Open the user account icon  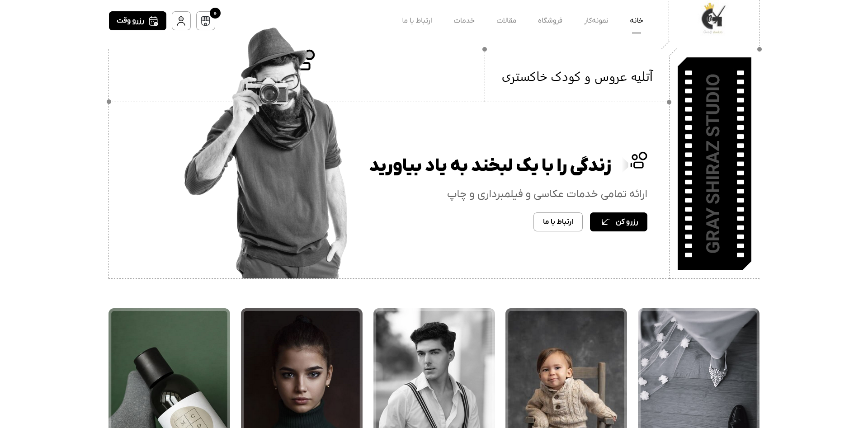(181, 21)
